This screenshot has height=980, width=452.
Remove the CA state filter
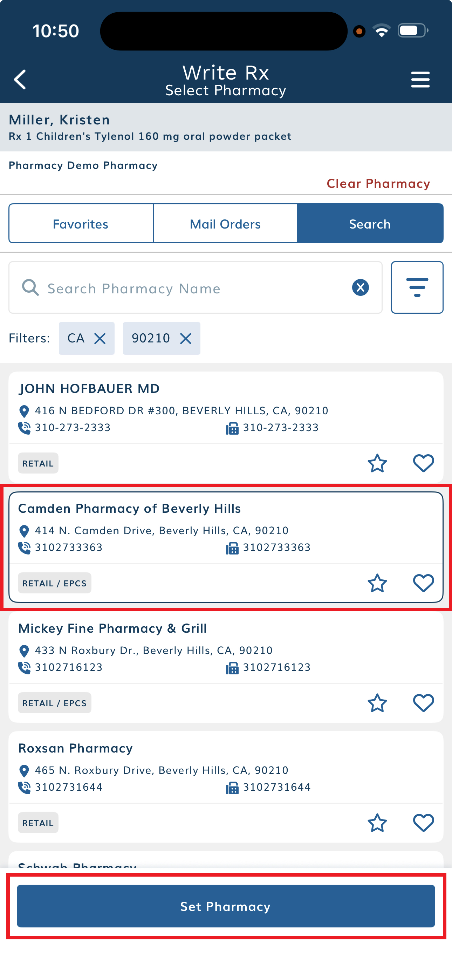click(x=100, y=338)
